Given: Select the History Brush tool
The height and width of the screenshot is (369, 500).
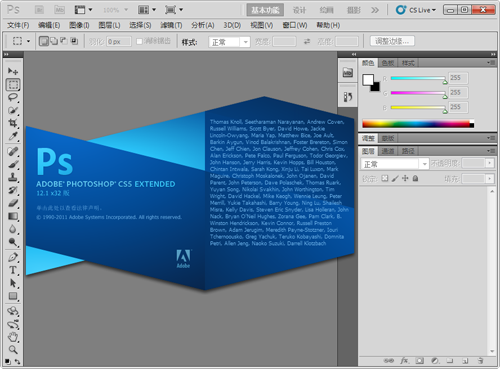Looking at the screenshot, I should tap(13, 190).
